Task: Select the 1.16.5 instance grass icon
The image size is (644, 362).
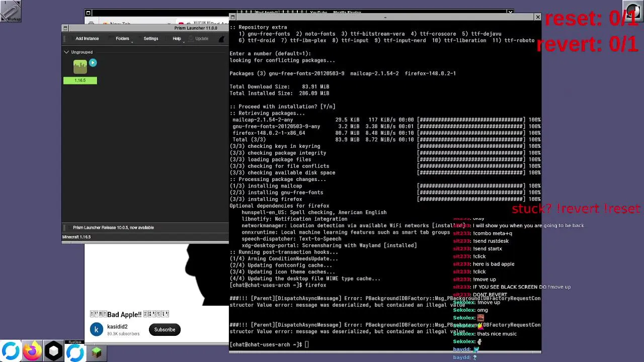Action: point(80,67)
